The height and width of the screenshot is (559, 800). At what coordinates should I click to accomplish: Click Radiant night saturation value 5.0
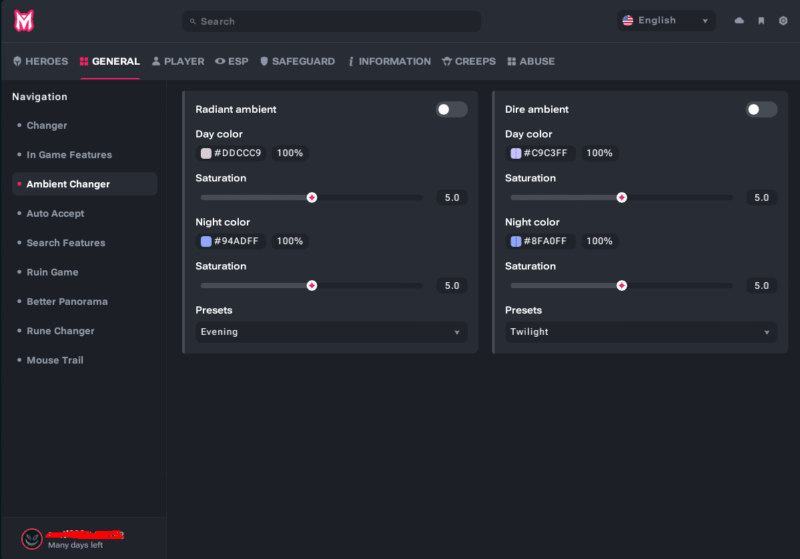coord(452,286)
